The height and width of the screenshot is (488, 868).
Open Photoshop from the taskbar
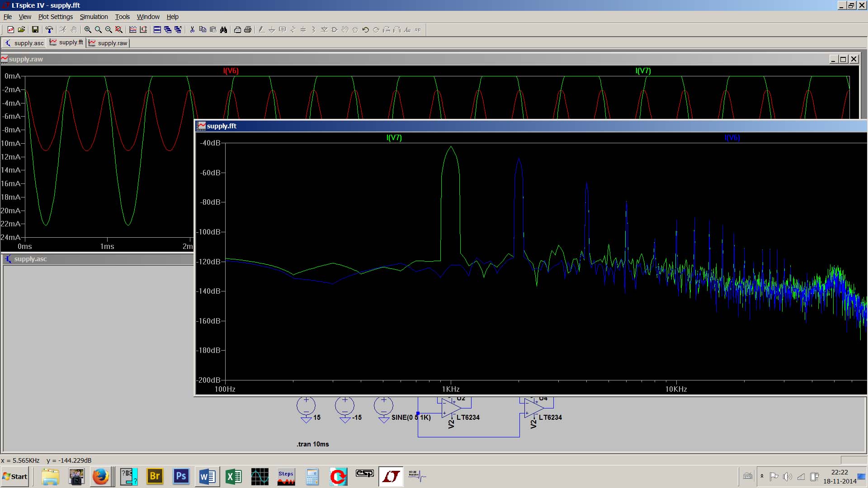[x=181, y=477]
